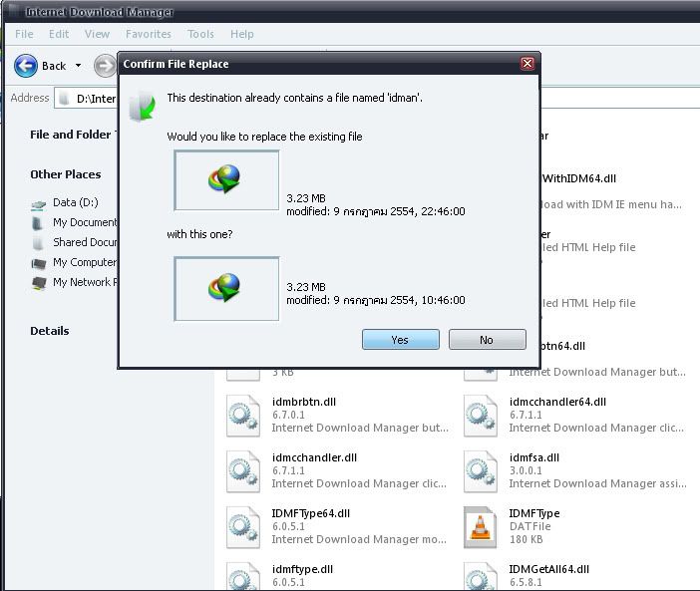Expand the Details panel
700x591 pixels.
pyautogui.click(x=50, y=331)
